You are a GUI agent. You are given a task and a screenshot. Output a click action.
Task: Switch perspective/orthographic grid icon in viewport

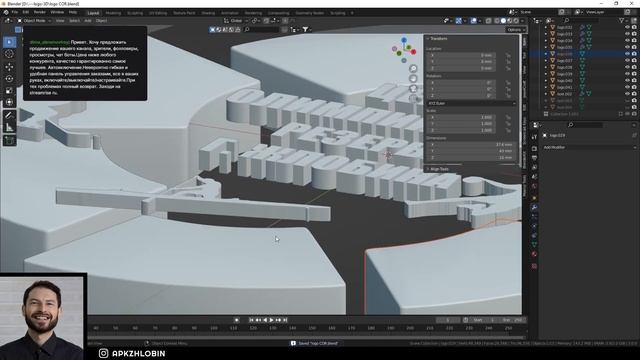tap(413, 98)
